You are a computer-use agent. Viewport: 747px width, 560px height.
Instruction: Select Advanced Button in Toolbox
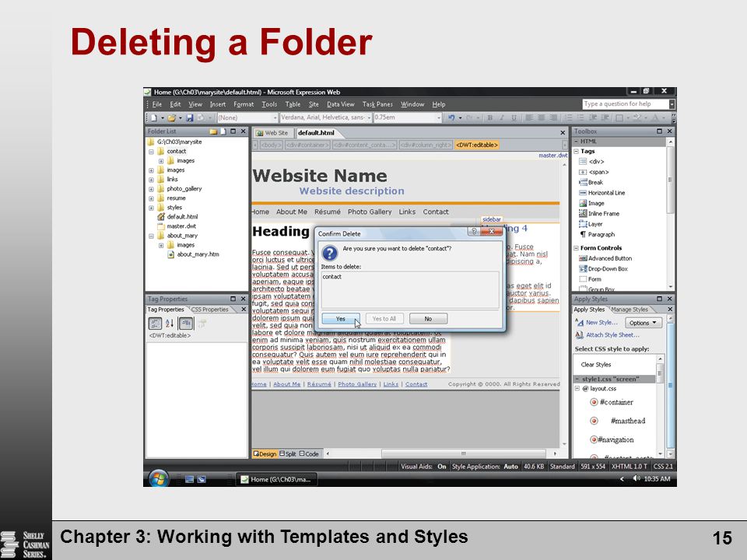(x=605, y=258)
